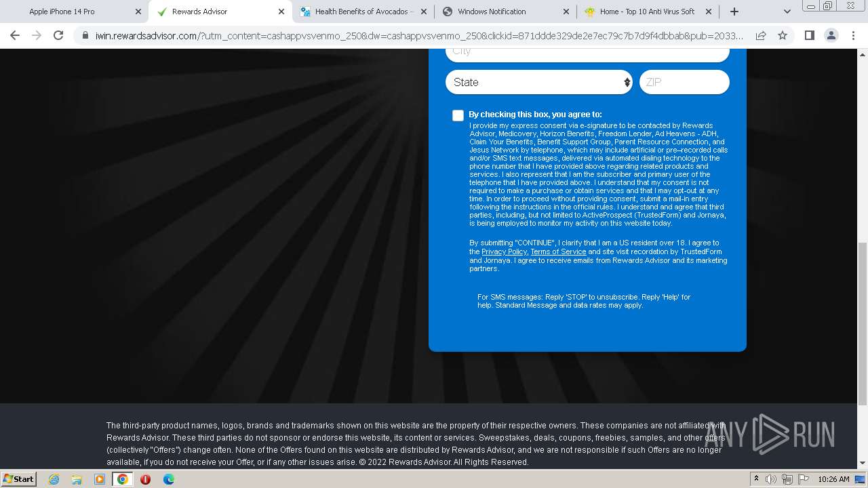The width and height of the screenshot is (868, 488).
Task: Close the Top 10 Anti Virus tab
Action: tap(709, 12)
